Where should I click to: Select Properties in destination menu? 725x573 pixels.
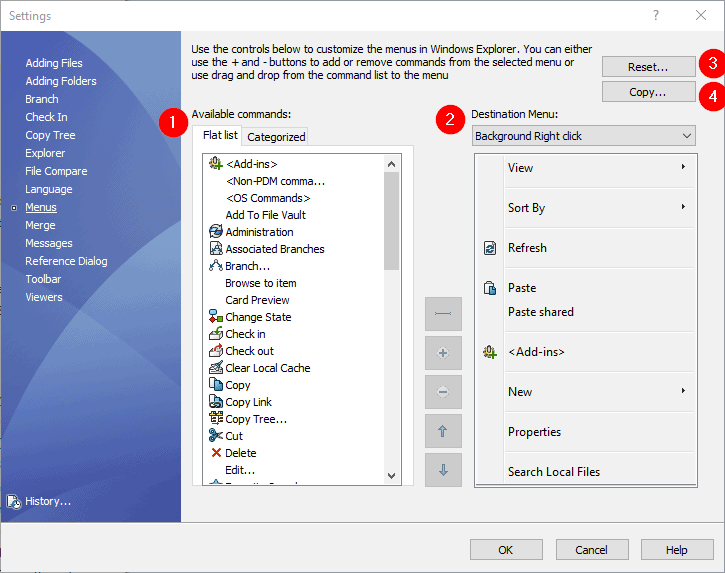[x=534, y=431]
